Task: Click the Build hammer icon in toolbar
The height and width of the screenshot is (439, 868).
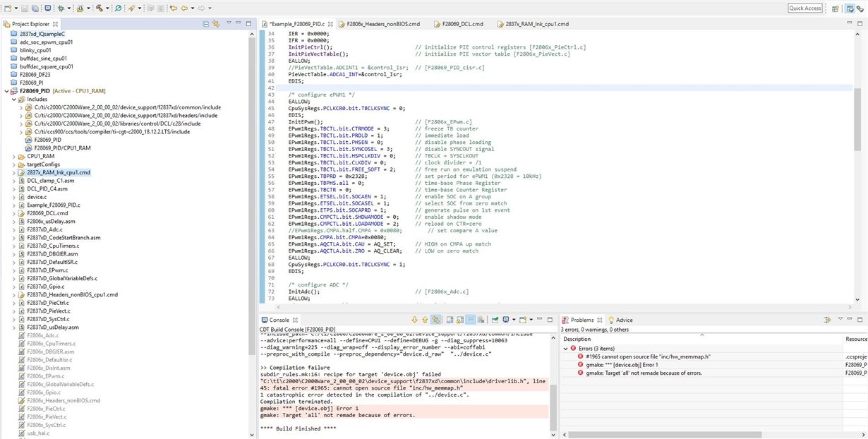Action: (x=100, y=8)
